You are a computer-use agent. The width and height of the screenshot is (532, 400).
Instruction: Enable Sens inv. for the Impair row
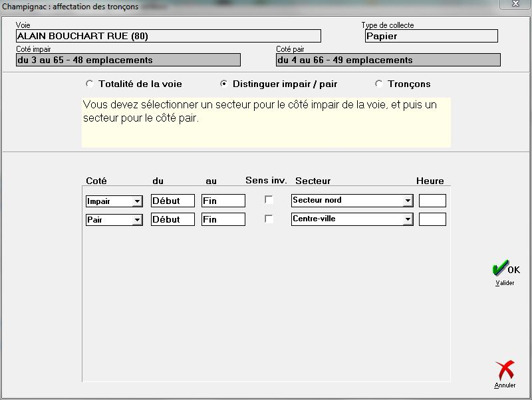click(269, 200)
